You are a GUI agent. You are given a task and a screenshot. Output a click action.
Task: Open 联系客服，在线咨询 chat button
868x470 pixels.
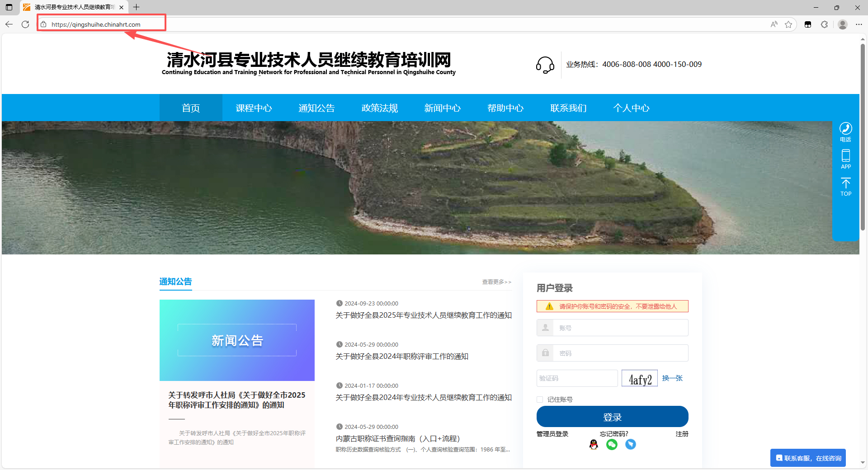point(808,458)
